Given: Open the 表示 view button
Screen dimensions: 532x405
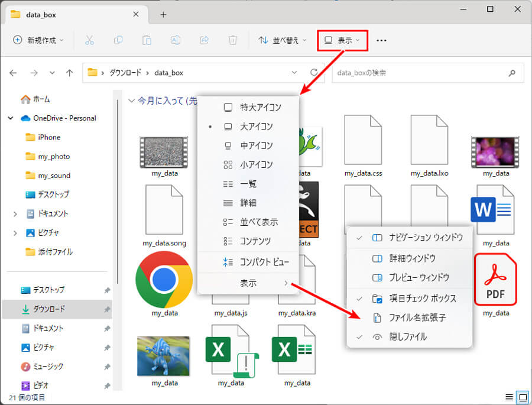Looking at the screenshot, I should (343, 40).
